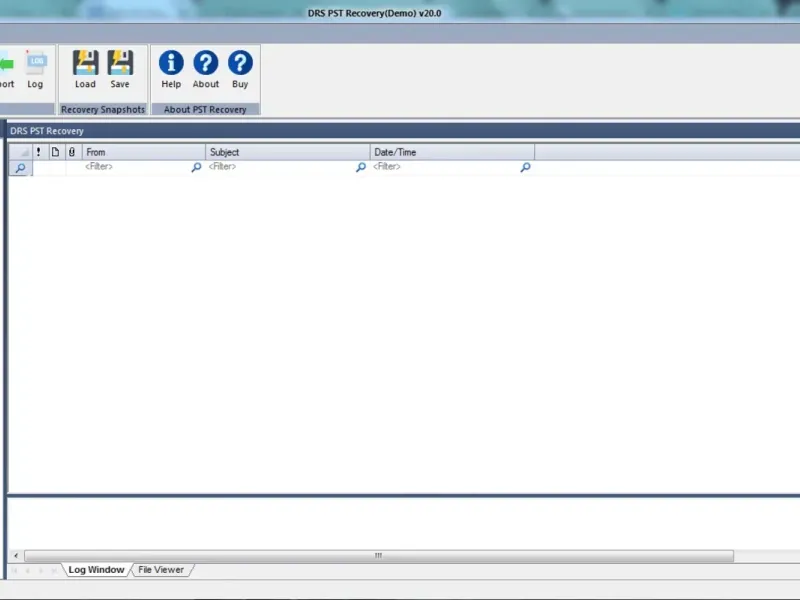Sort by Date/Time column

coord(452,152)
